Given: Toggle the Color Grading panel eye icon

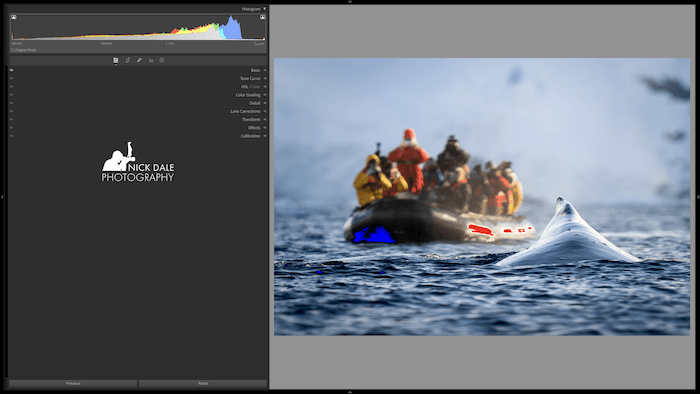Looking at the screenshot, I should [12, 95].
